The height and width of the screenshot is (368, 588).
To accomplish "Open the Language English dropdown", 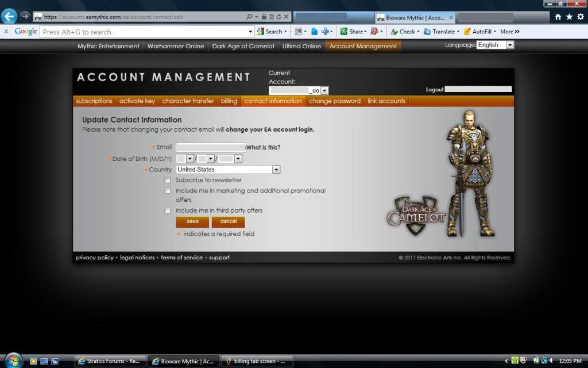I will [x=495, y=45].
